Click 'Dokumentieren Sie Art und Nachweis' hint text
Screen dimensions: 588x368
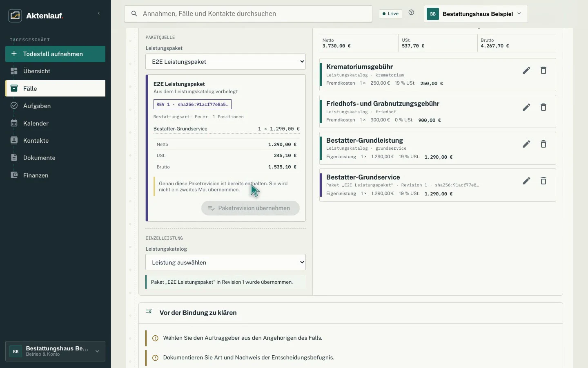tap(249, 358)
